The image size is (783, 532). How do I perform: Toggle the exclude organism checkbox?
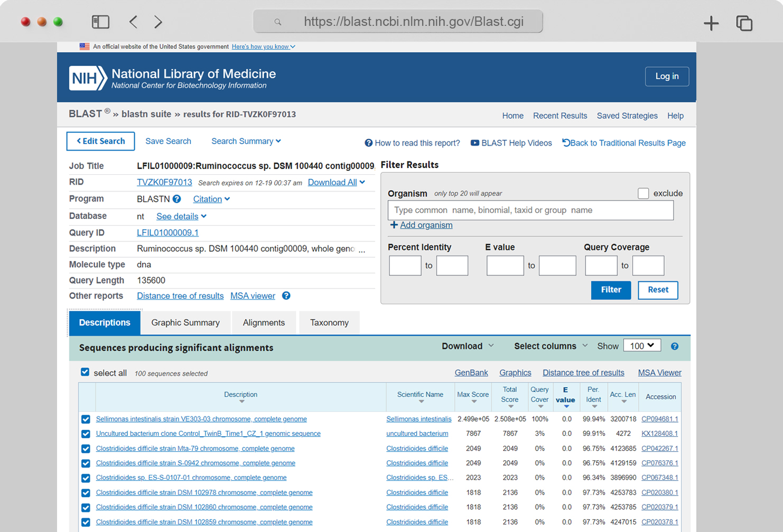point(643,193)
